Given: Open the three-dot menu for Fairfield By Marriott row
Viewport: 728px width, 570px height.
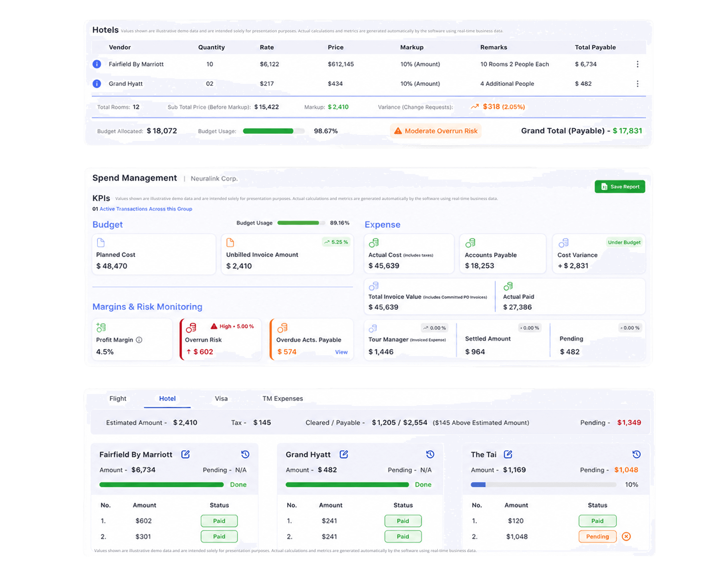Looking at the screenshot, I should click(637, 64).
